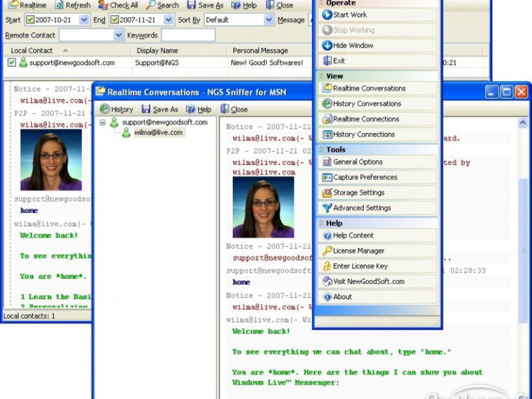Sort by Local Contact column header
Image resolution: width=532 pixels, height=399 pixels.
[x=67, y=51]
